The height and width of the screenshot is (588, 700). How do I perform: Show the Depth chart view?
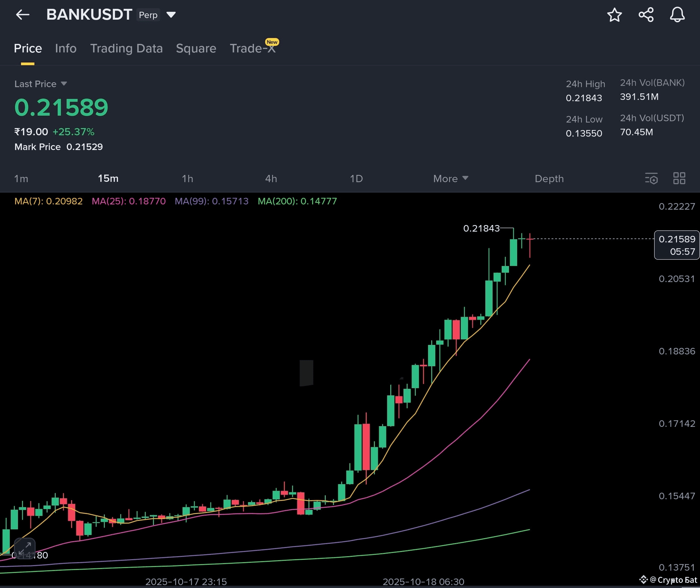click(549, 179)
